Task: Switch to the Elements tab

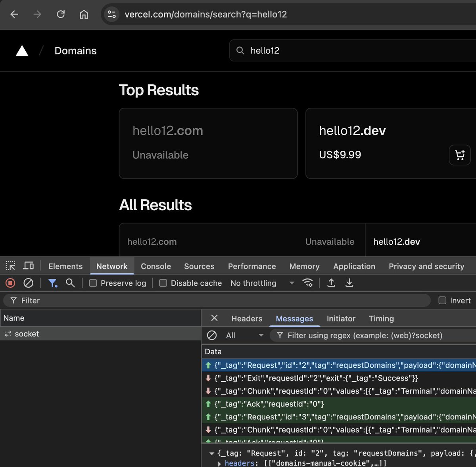Action: click(65, 266)
